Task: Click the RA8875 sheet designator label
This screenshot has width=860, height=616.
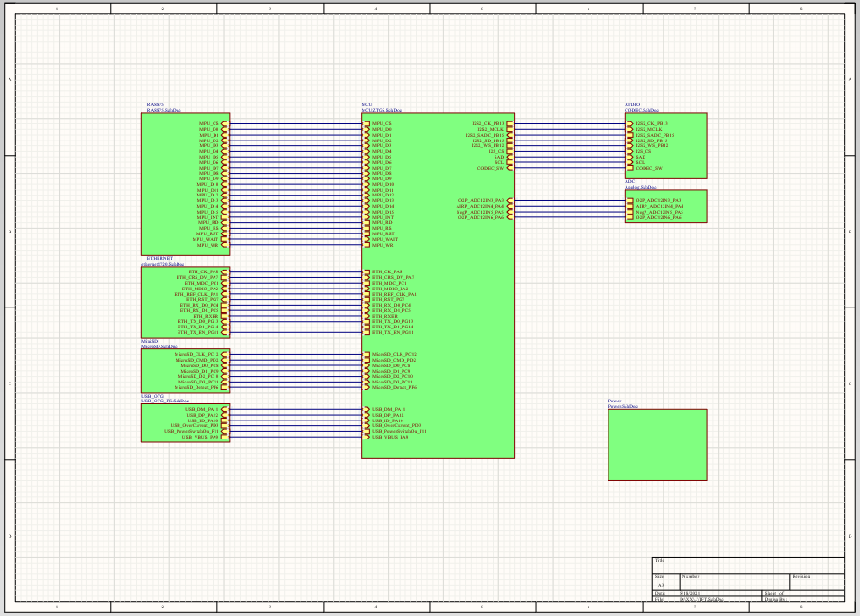Action: pyautogui.click(x=156, y=104)
